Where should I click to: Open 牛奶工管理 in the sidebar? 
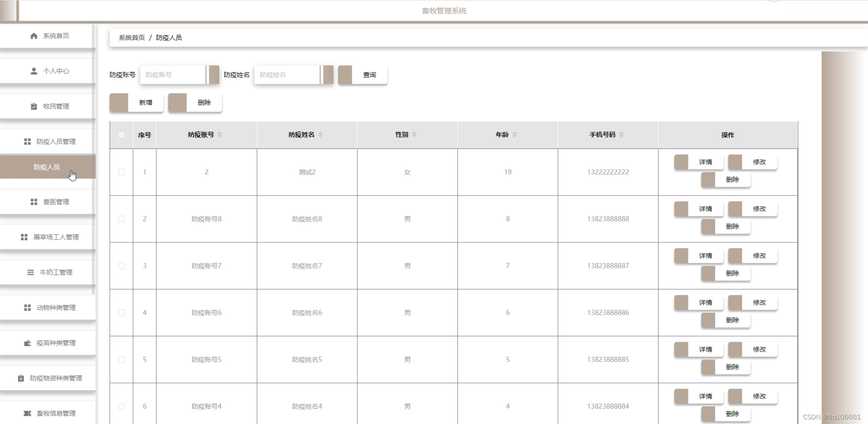pos(47,272)
